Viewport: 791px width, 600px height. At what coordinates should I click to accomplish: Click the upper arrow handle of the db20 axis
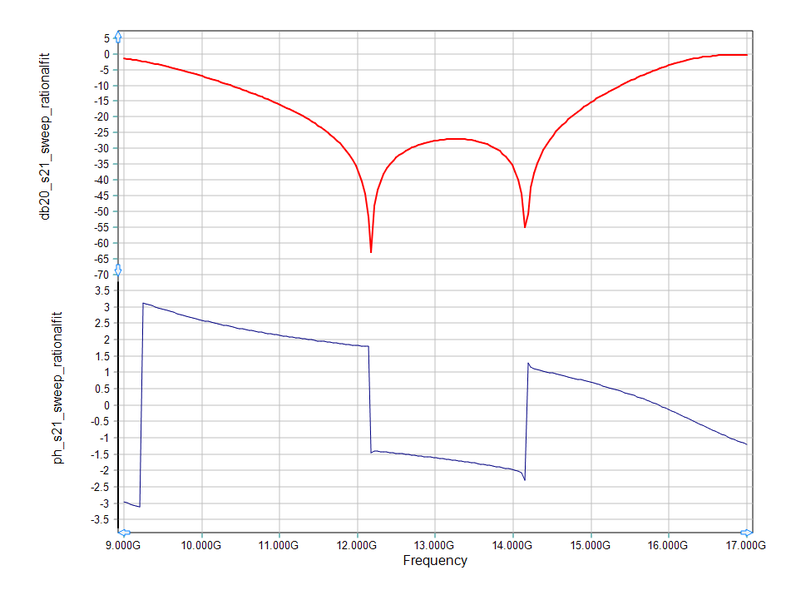118,37
